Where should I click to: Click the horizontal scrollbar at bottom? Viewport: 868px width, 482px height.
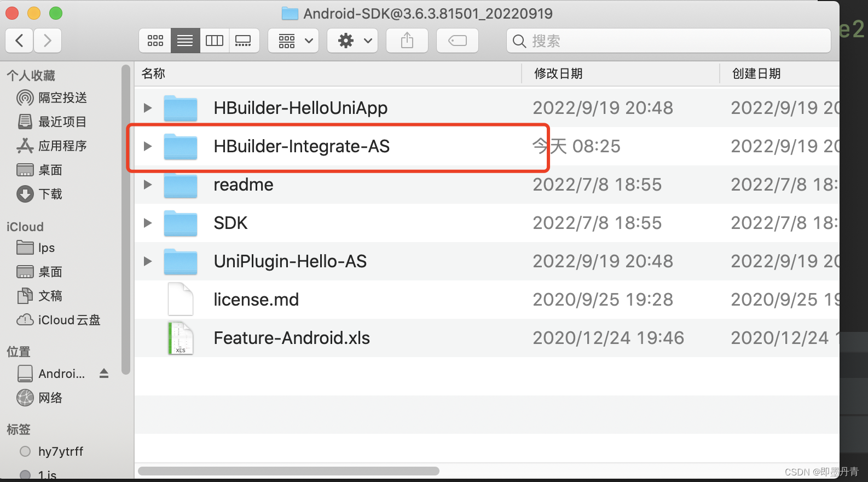tap(288, 471)
